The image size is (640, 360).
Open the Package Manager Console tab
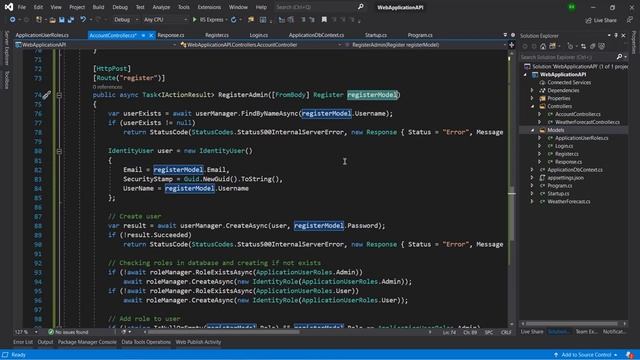click(x=87, y=342)
